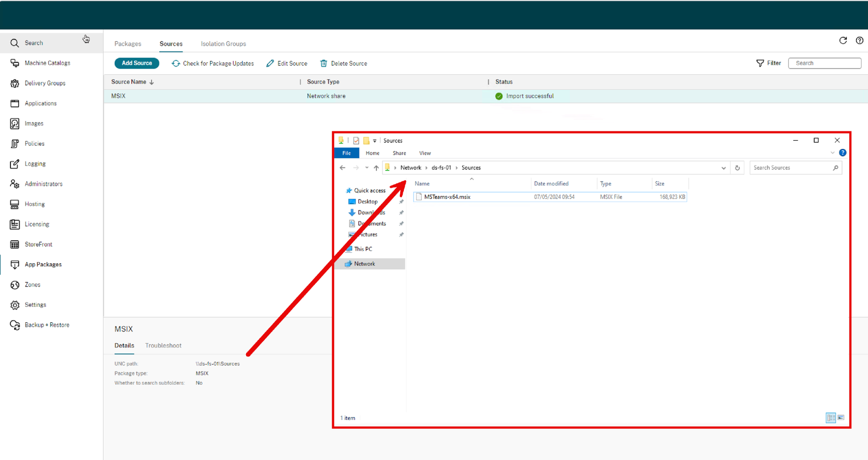Switch Explorer to details view
Viewport: 868px width, 460px height.
click(830, 418)
